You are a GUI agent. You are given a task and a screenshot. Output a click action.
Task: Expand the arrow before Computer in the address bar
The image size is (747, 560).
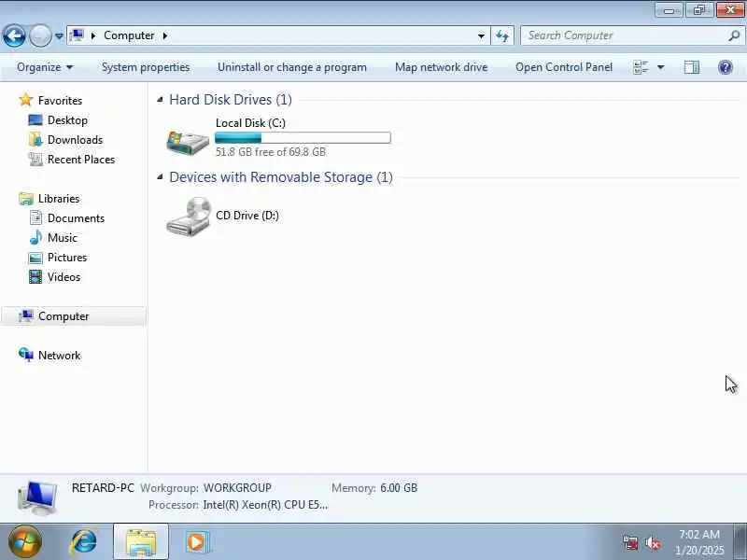click(x=93, y=35)
